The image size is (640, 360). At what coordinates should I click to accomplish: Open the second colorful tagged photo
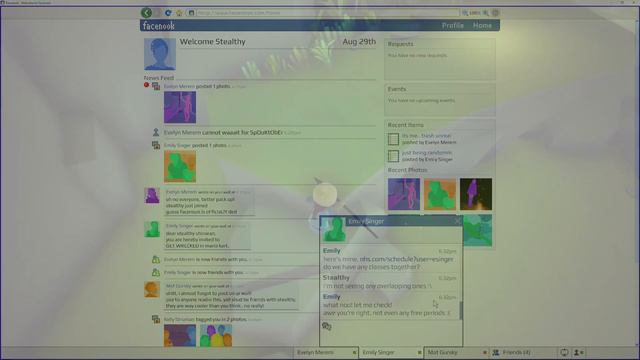point(216,336)
